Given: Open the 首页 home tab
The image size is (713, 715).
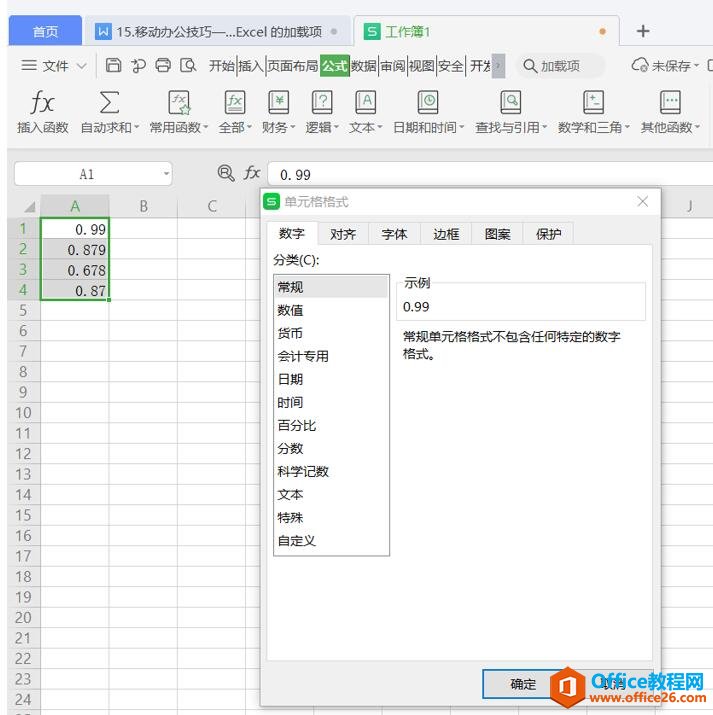Looking at the screenshot, I should coord(45,31).
